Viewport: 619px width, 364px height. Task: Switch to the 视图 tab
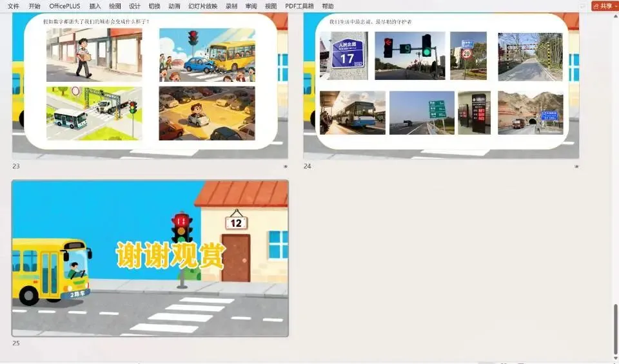[x=271, y=6]
